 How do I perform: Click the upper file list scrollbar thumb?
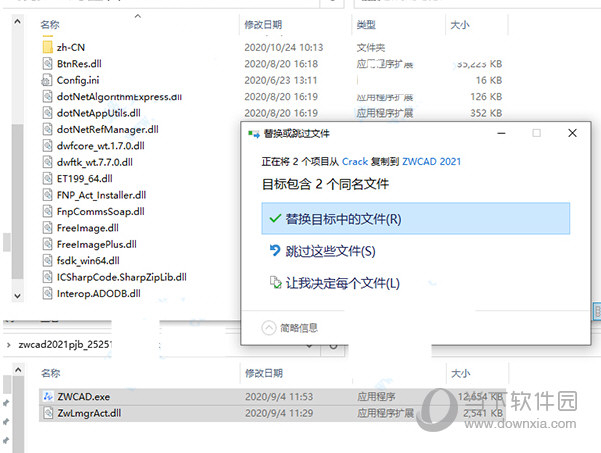click(x=17, y=201)
